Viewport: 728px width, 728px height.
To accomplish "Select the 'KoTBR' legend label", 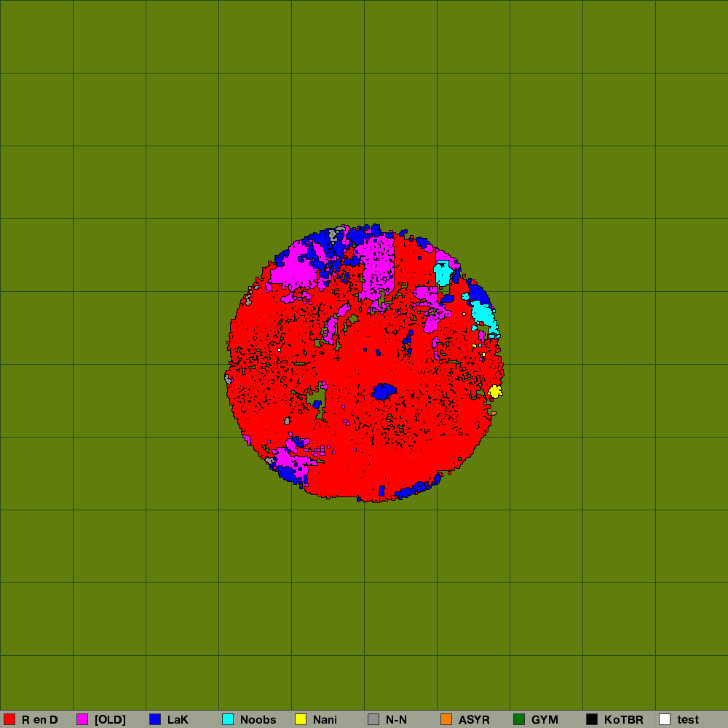I will [624, 720].
